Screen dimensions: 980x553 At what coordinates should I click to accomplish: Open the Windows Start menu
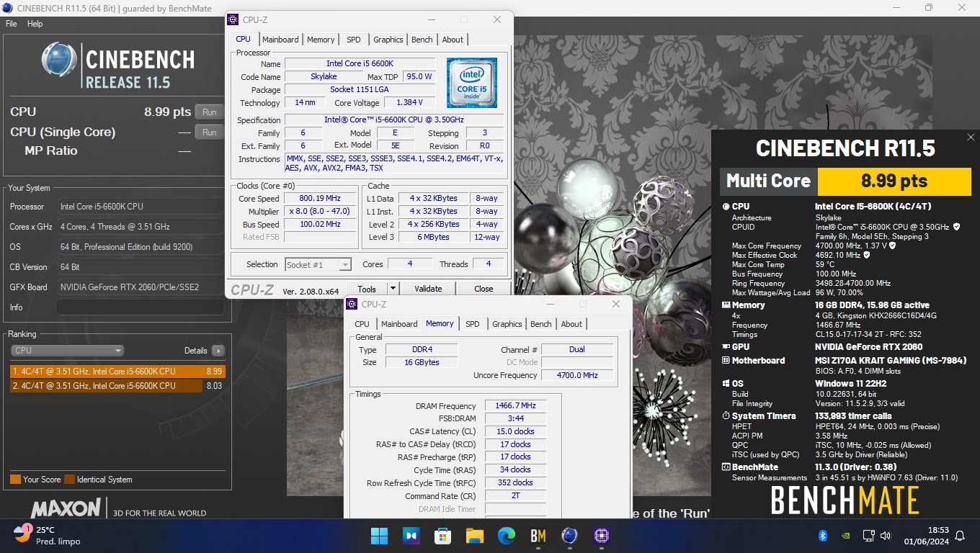click(378, 536)
